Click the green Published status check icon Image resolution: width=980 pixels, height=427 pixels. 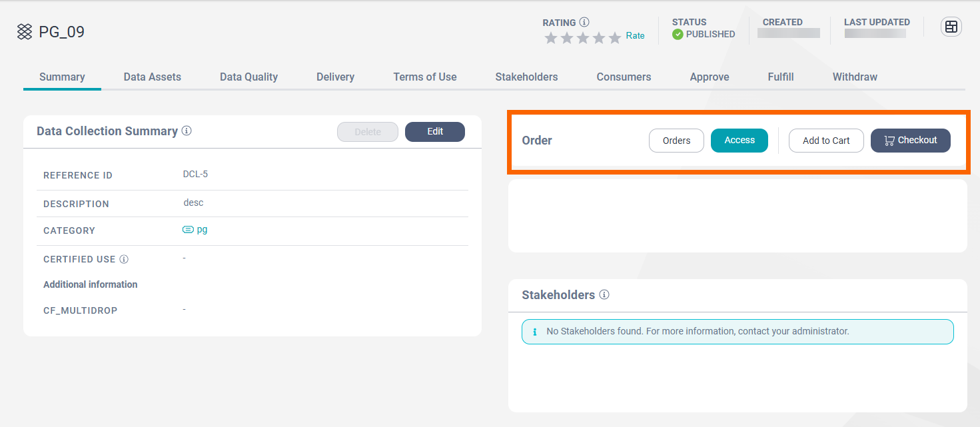point(678,35)
